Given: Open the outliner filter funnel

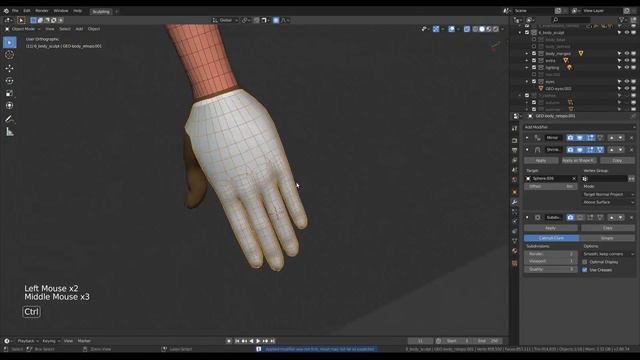Looking at the screenshot, I should tap(622, 20).
